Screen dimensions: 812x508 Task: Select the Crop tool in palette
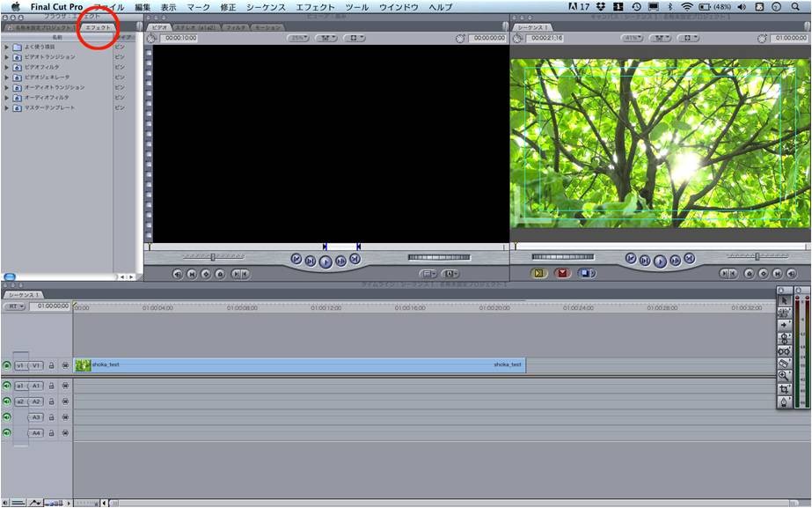tap(784, 389)
